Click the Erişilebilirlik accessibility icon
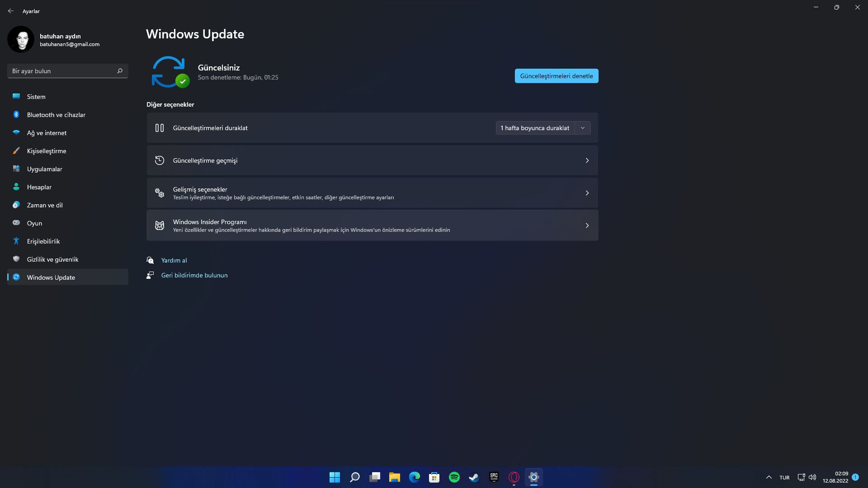The image size is (868, 488). coord(16,241)
